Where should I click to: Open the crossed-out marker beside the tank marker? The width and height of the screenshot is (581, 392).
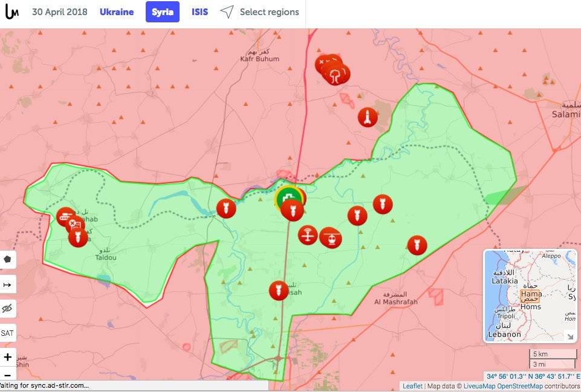pos(74,224)
